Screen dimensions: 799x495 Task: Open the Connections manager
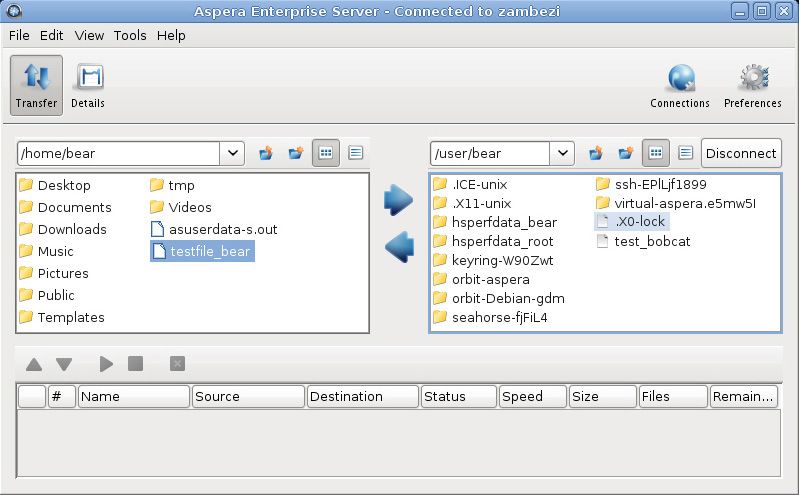(x=680, y=86)
